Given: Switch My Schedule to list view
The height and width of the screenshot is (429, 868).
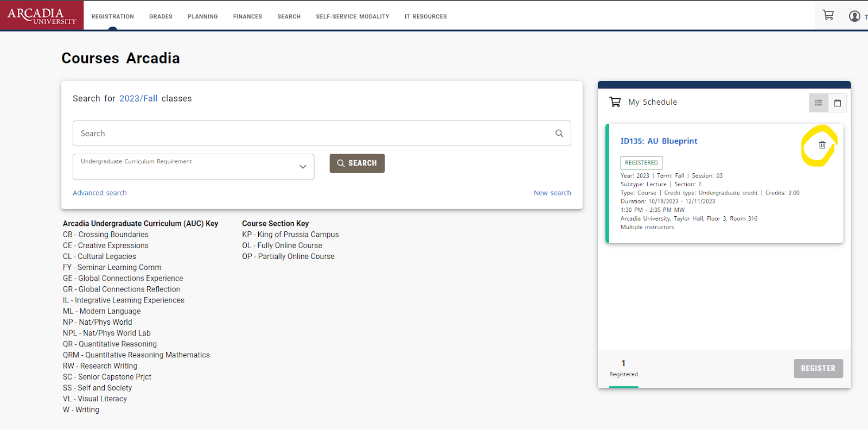Looking at the screenshot, I should pos(819,103).
